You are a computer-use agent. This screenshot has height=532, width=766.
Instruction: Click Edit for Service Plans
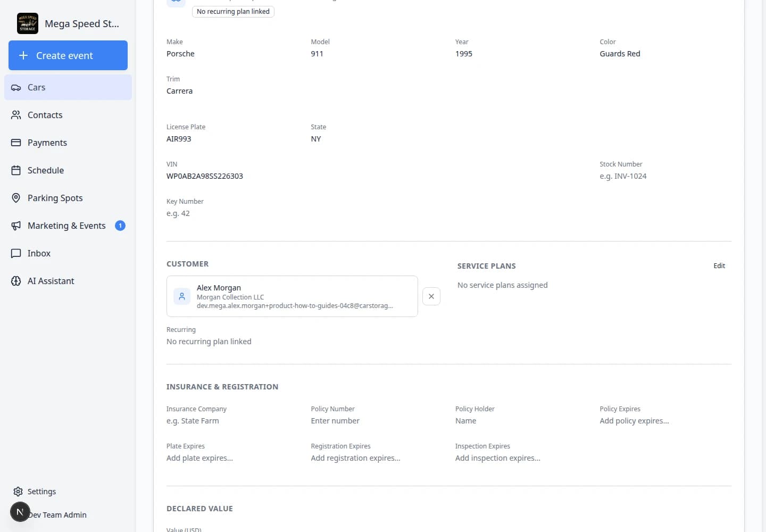point(719,265)
